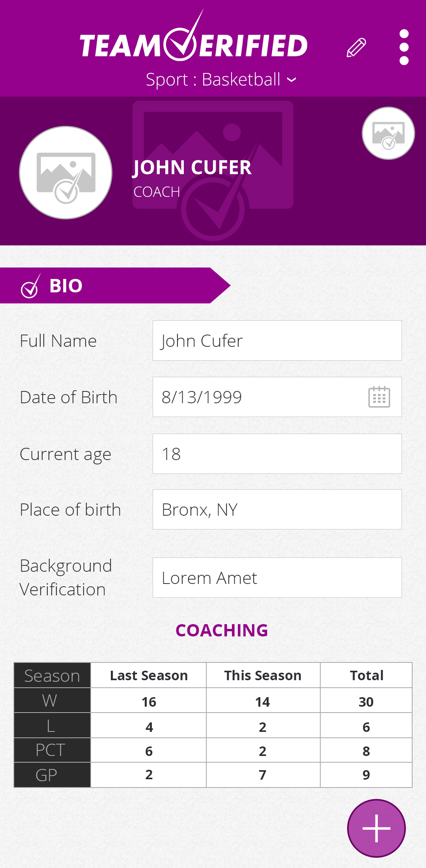426x868 pixels.
Task: Tap the This Season column header
Action: (x=263, y=675)
